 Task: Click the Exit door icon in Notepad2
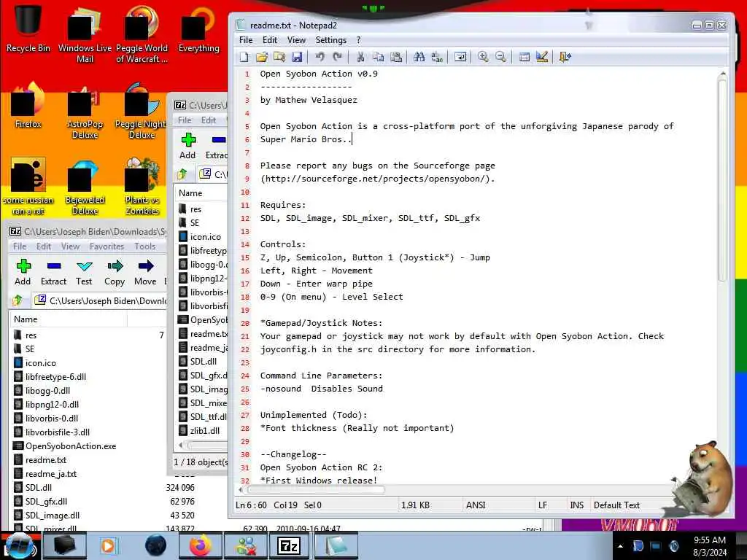[565, 57]
